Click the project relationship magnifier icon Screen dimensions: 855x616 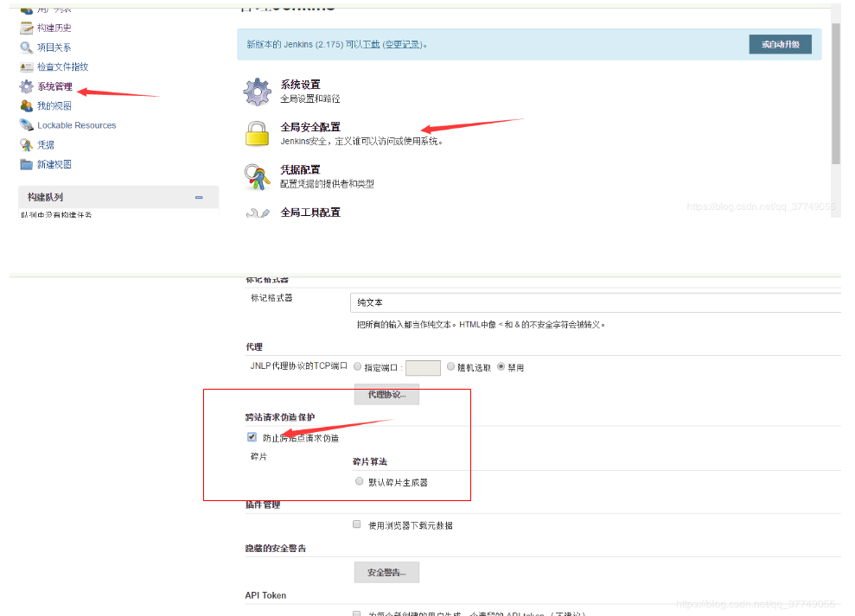26,48
